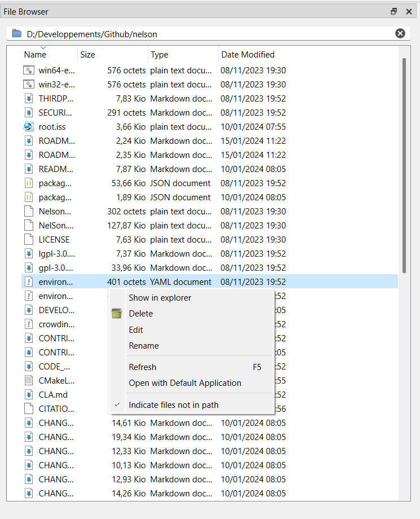Viewport: 420px width, 519px height.
Task: Clear the path with the X button
Action: coord(400,33)
